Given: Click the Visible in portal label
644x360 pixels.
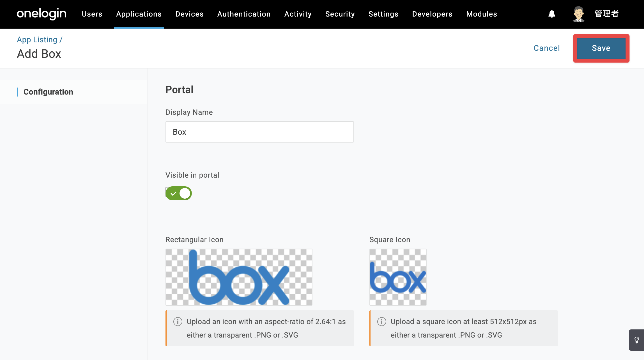Looking at the screenshot, I should pos(192,175).
